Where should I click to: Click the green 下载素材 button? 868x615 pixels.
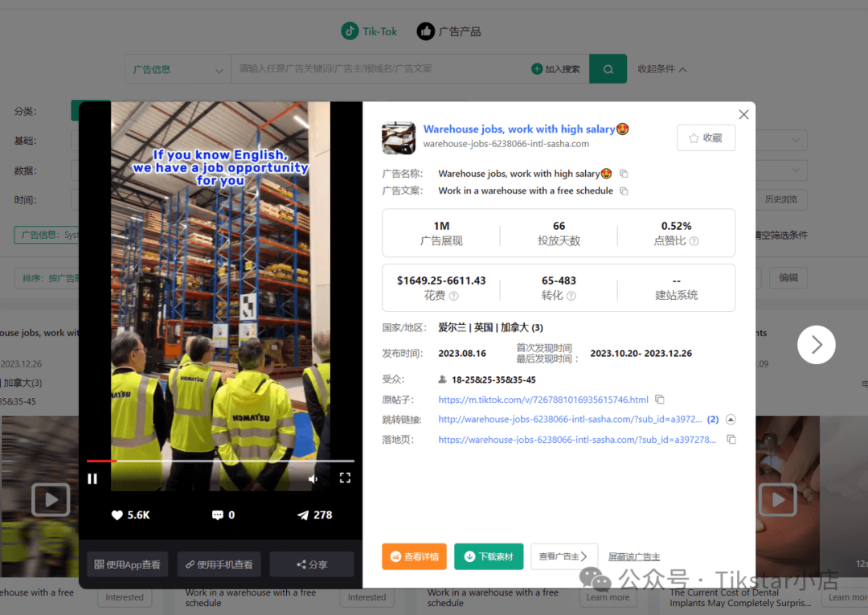[x=489, y=556]
